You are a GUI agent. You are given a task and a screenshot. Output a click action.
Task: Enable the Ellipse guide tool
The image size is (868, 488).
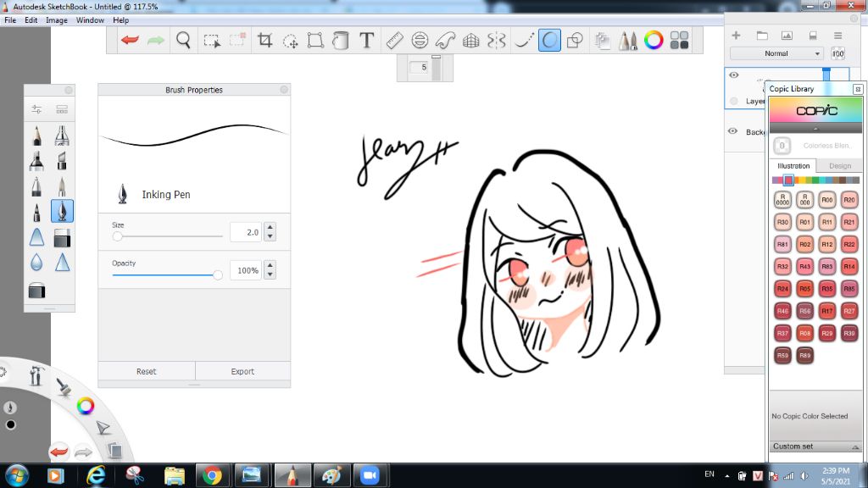pos(420,41)
